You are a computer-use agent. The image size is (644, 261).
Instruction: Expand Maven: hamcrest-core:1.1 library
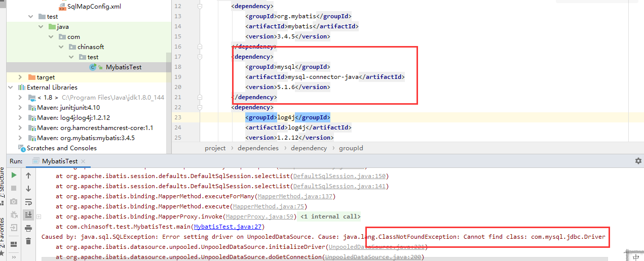pyautogui.click(x=20, y=128)
